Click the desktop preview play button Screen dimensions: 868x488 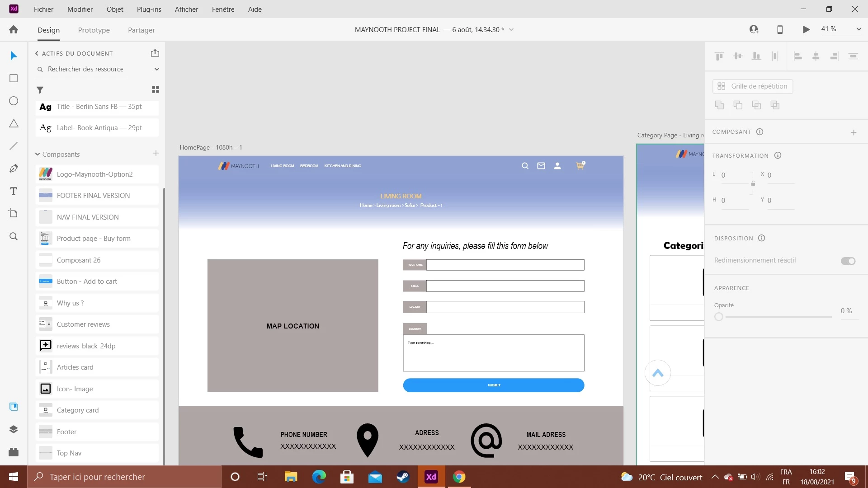pos(806,29)
